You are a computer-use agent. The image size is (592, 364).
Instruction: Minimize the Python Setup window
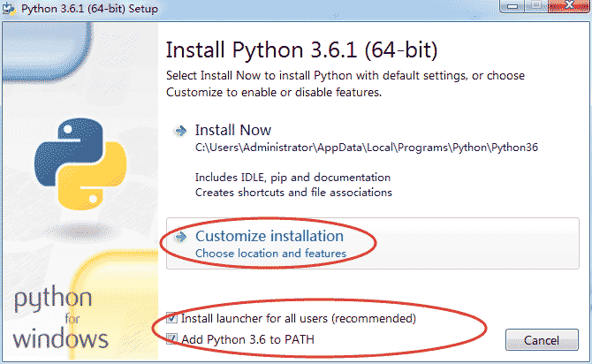(512, 8)
